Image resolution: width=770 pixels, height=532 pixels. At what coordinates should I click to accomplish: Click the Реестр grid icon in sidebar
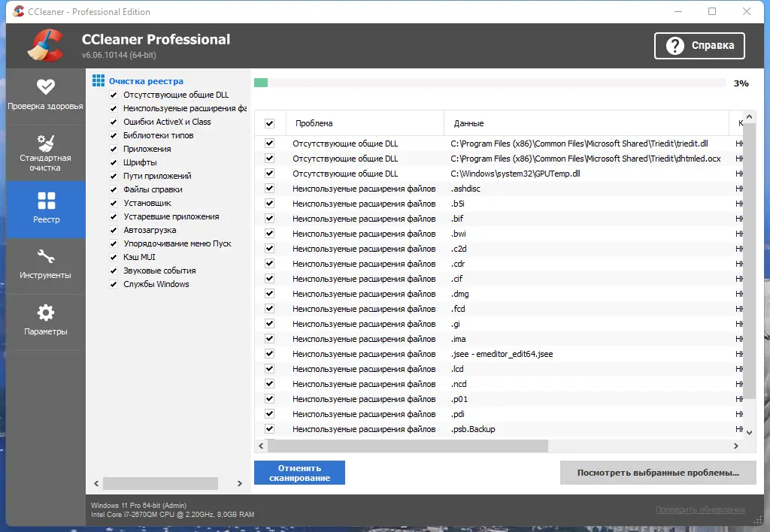46,200
